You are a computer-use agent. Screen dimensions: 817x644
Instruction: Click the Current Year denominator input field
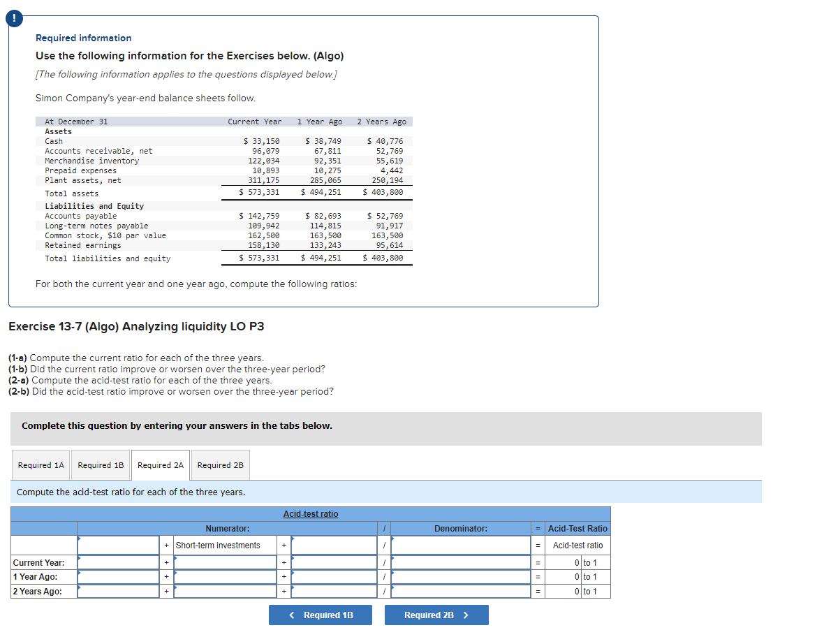pyautogui.click(x=461, y=562)
